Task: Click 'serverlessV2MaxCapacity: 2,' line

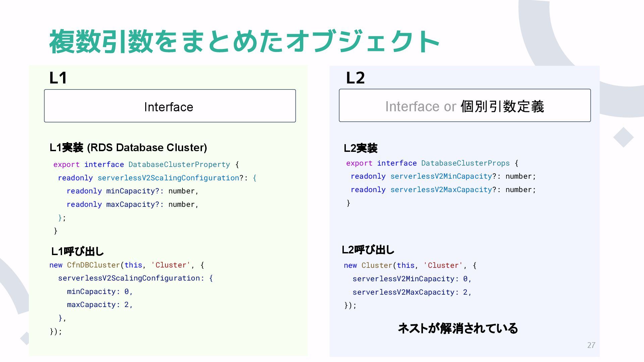Action: [412, 292]
